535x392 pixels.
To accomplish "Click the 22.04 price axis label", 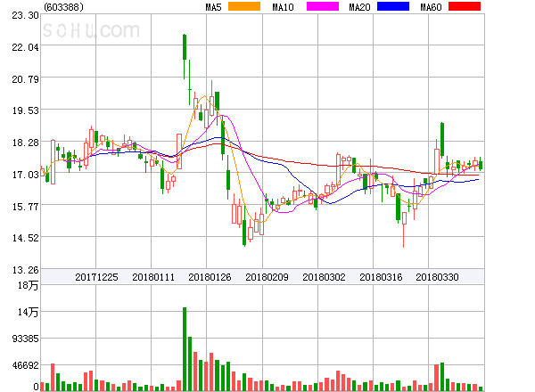I will click(25, 47).
